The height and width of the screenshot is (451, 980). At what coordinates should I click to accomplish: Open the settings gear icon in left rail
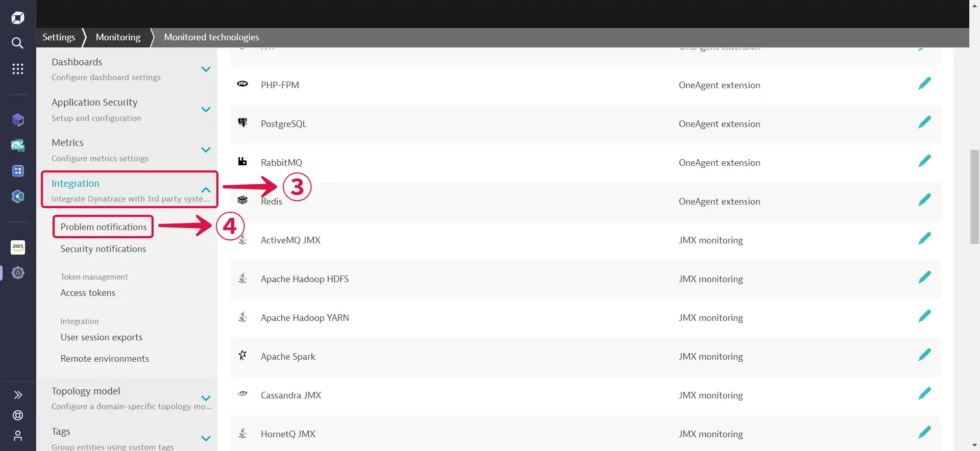point(18,273)
